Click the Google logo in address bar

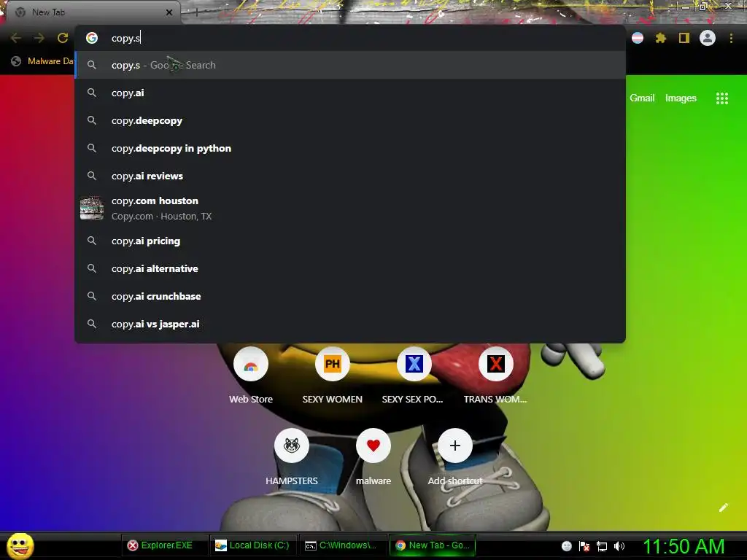point(92,38)
